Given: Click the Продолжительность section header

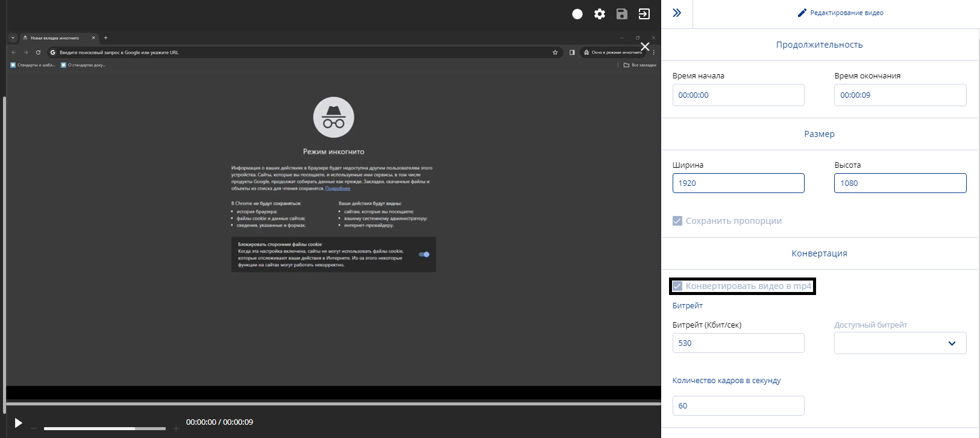Looking at the screenshot, I should tap(819, 45).
